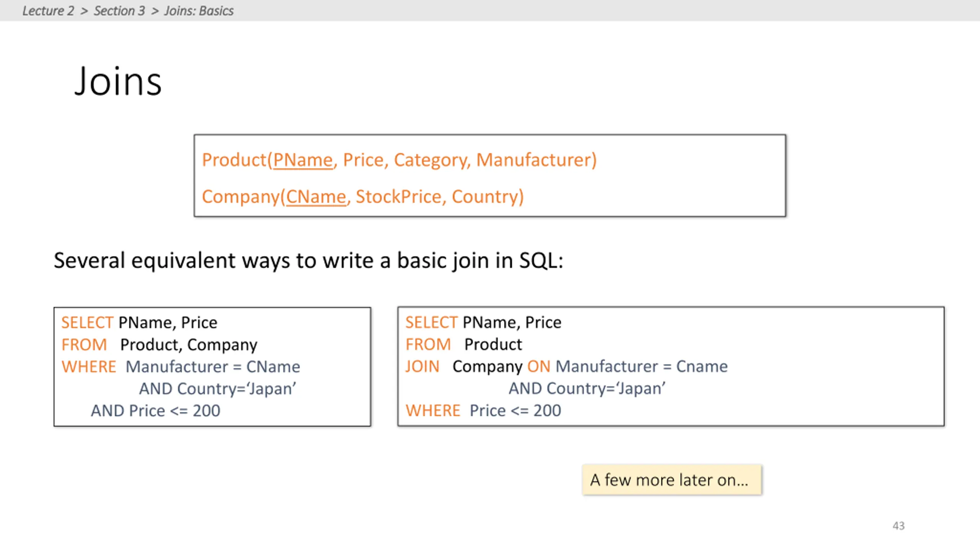Click the Product schema line
The width and height of the screenshot is (980, 551).
pyautogui.click(x=399, y=160)
